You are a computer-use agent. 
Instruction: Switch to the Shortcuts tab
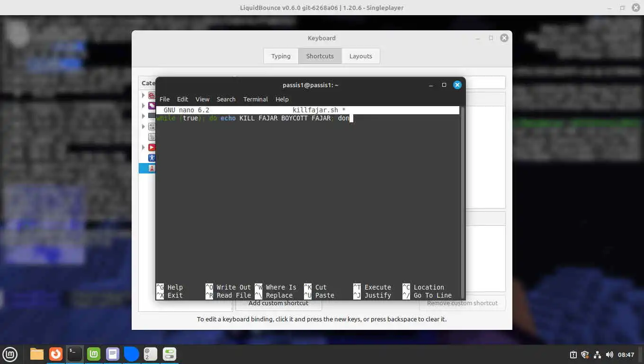coord(320,56)
